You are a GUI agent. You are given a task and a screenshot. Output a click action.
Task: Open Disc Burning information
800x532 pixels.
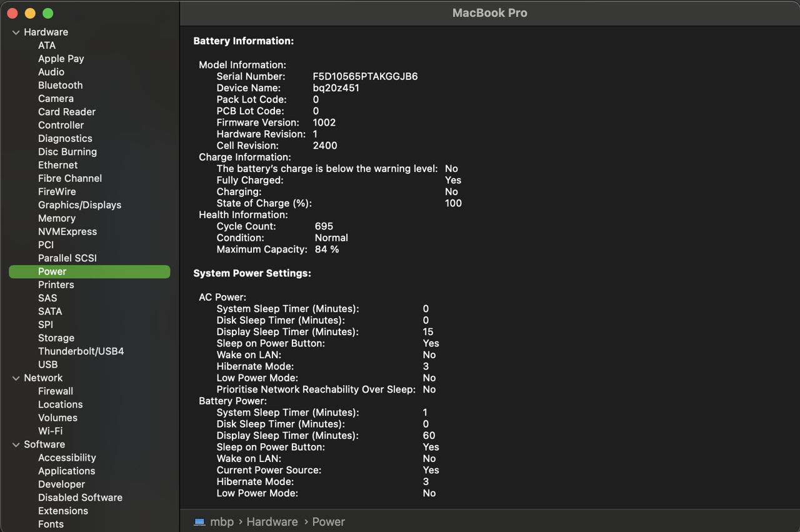tap(67, 152)
